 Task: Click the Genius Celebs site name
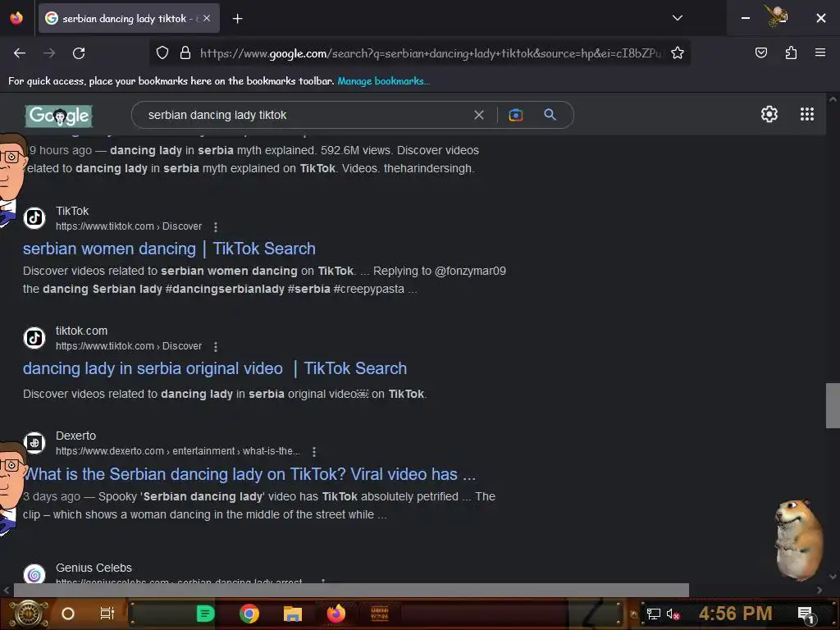(x=94, y=568)
